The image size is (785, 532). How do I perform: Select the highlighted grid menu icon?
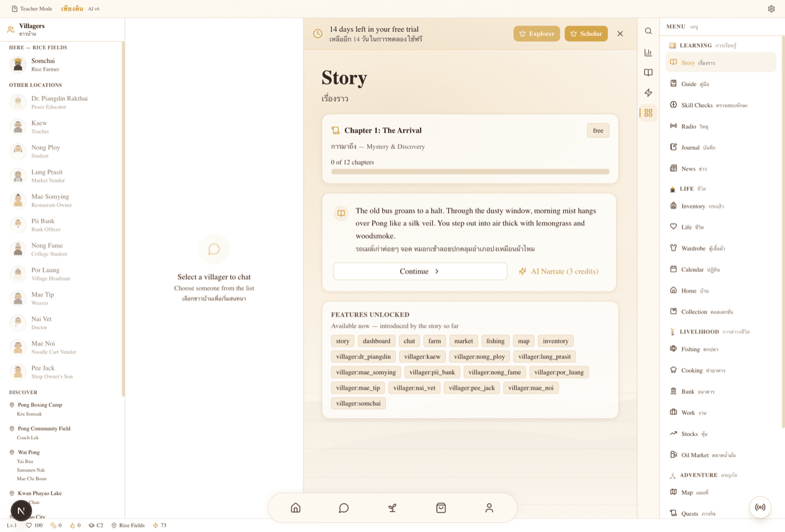tap(648, 112)
